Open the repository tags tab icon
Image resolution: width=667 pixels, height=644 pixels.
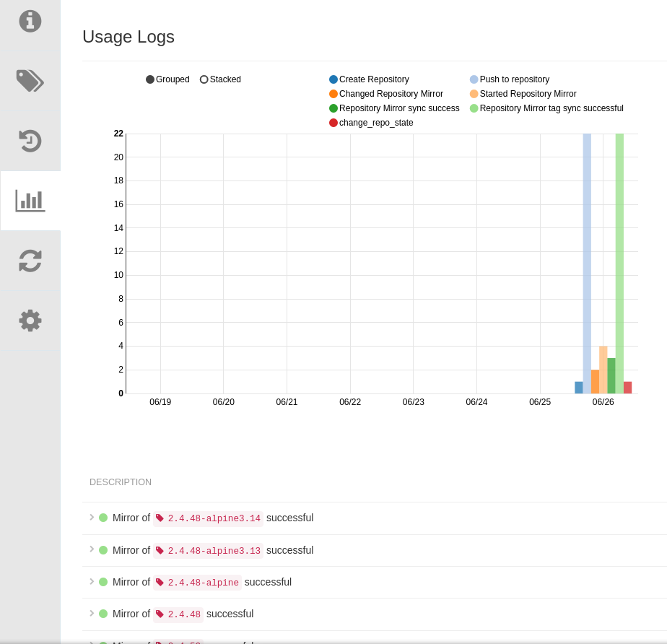[x=30, y=81]
